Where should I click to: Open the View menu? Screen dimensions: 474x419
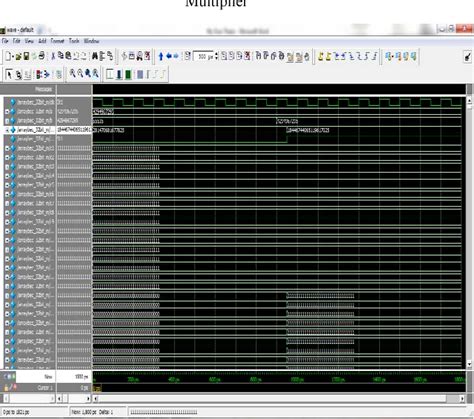coord(29,41)
